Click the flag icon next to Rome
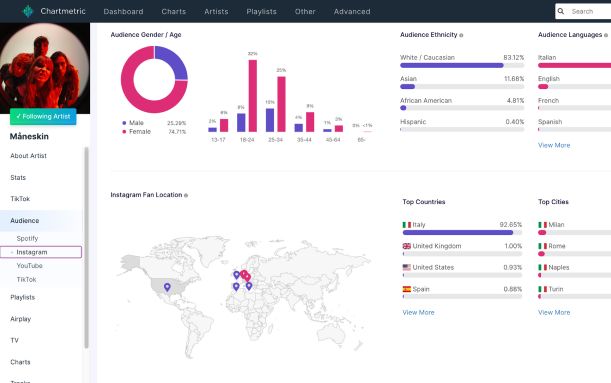This screenshot has width=611, height=383. (x=542, y=246)
